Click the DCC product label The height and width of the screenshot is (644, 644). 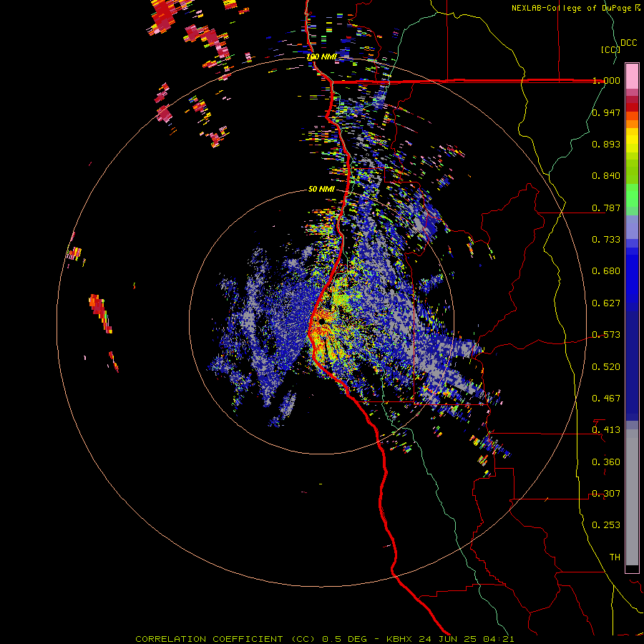628,43
